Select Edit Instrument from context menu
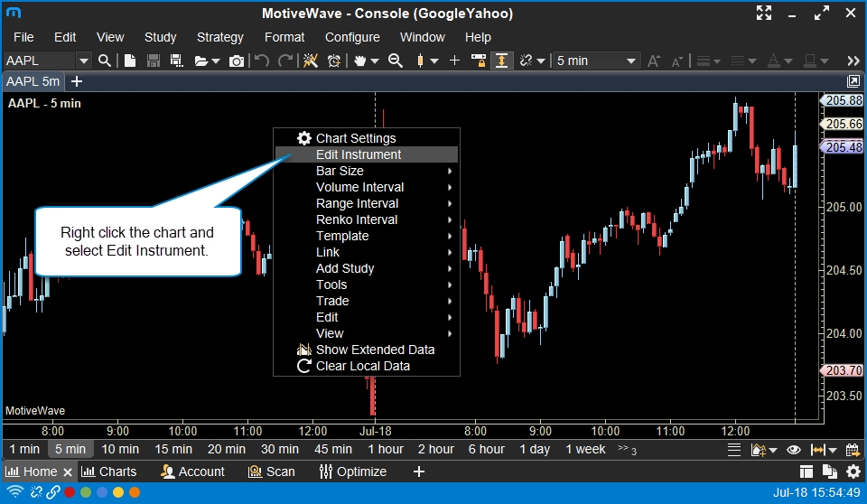867x504 pixels. [x=359, y=154]
